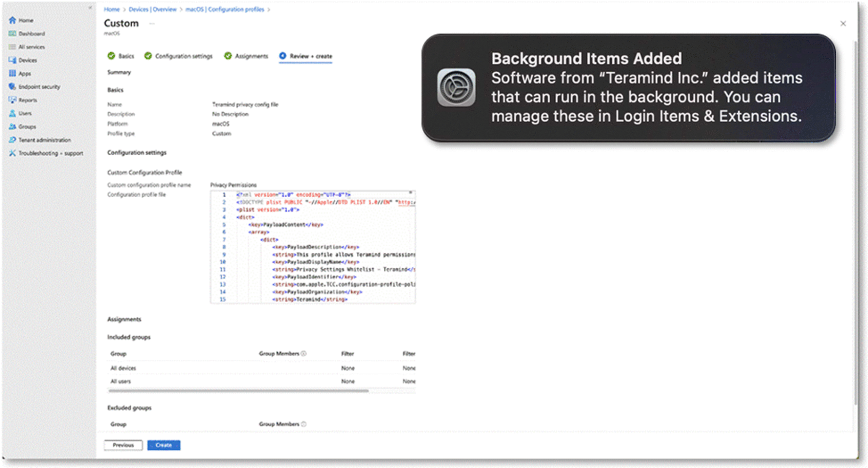The image size is (868, 468).
Task: Open the Dashboard sidebar icon
Action: click(12, 34)
